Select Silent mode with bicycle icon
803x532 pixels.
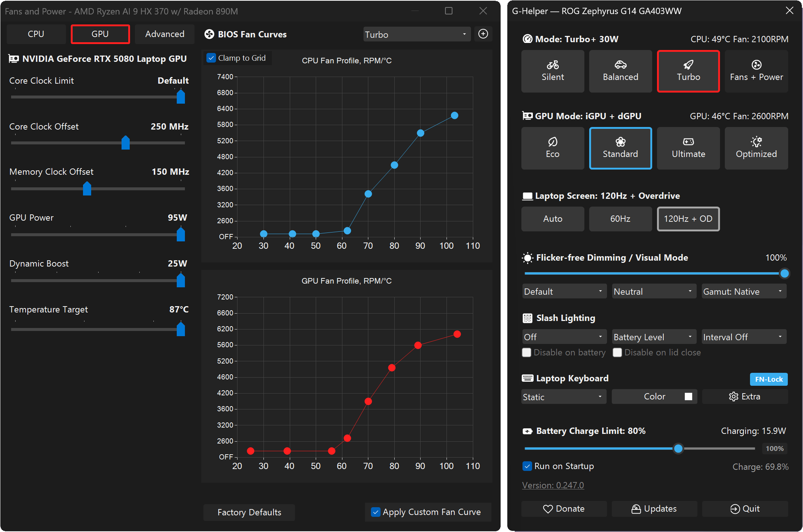point(553,71)
